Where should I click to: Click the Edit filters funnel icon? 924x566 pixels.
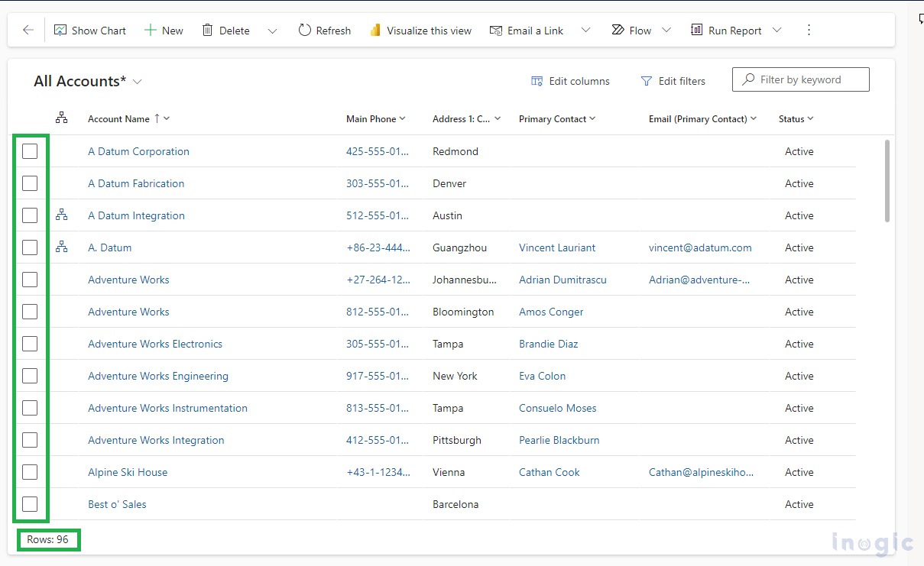[x=647, y=81]
